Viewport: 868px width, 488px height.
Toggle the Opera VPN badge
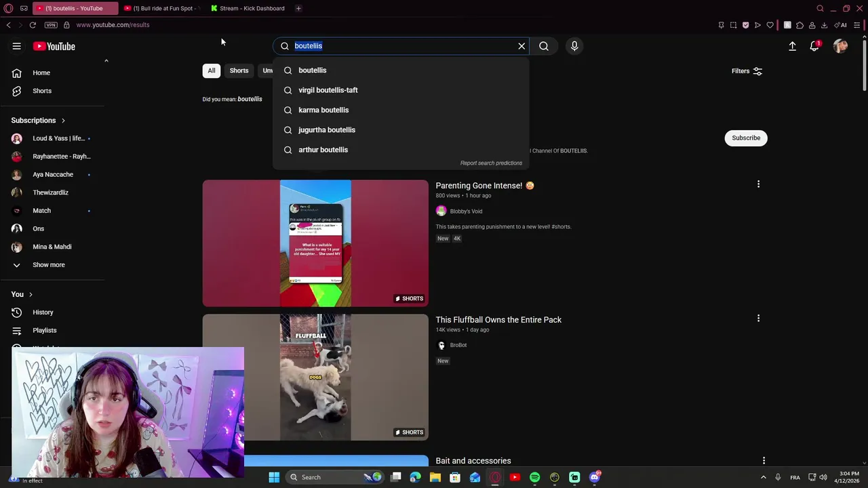pyautogui.click(x=51, y=25)
